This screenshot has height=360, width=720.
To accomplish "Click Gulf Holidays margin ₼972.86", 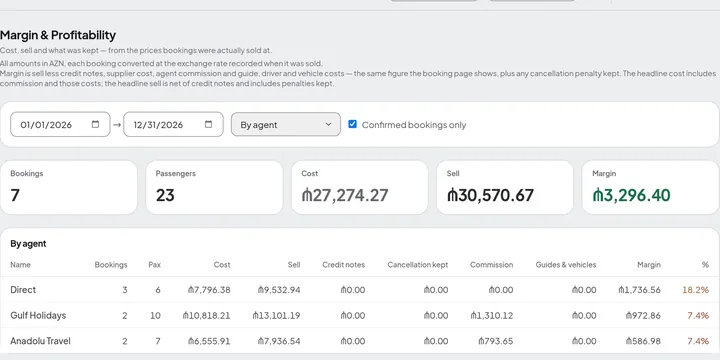I will click(643, 315).
